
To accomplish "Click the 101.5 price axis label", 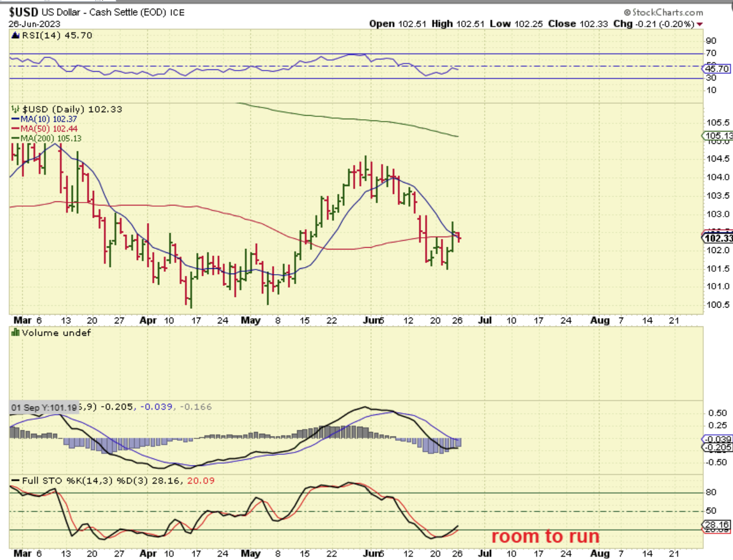I will click(718, 269).
